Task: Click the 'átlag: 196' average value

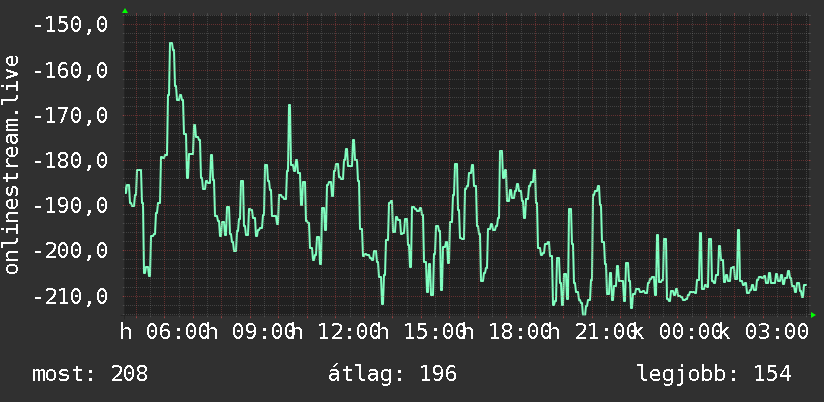Action: (392, 374)
